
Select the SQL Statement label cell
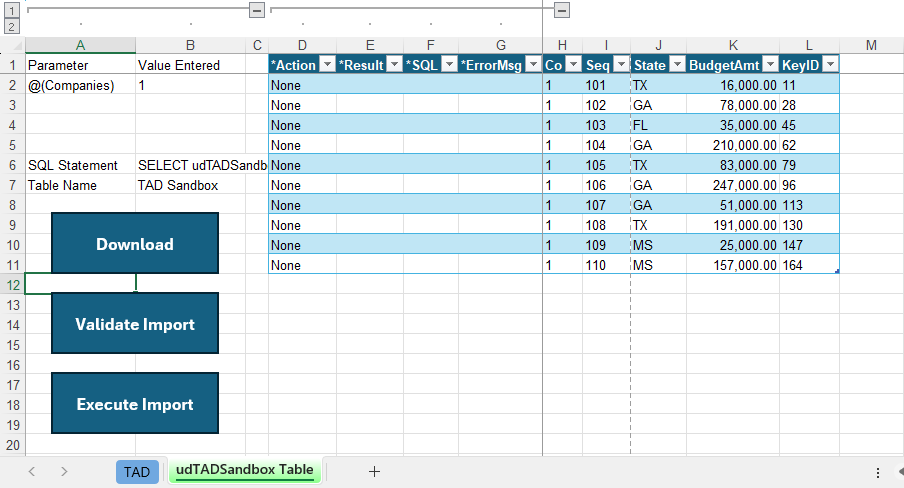click(x=81, y=165)
